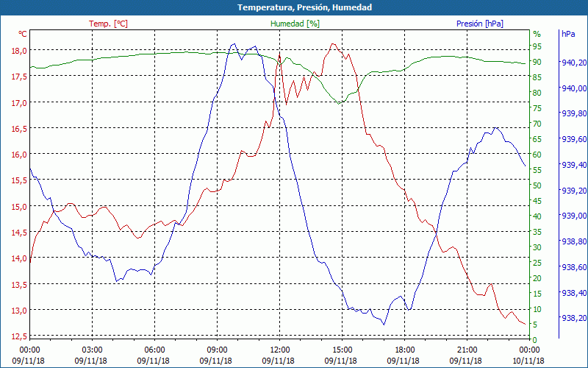Click pressure axis value '938,80'
588x368 pixels.
(574, 241)
